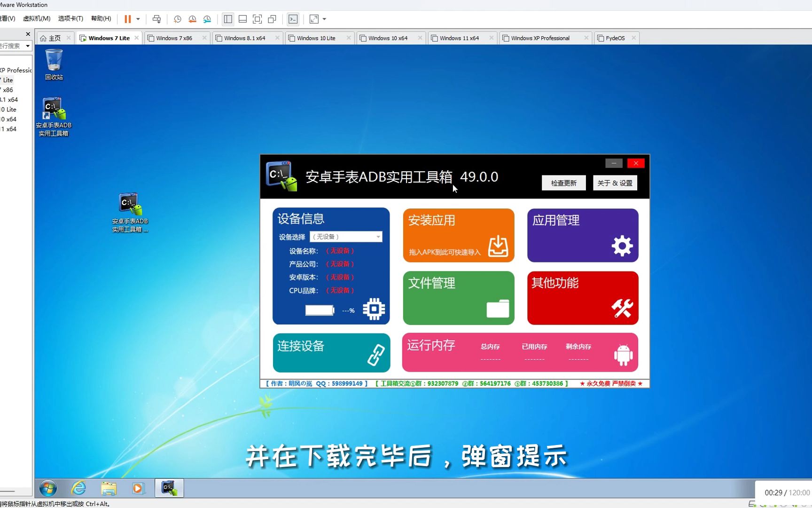812x508 pixels.
Task: Switch to Unity mode via the toolbar icon
Action: 272,19
